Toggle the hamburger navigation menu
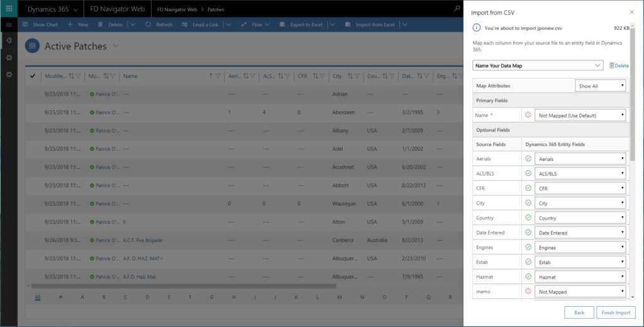The image size is (644, 327). 9,25
